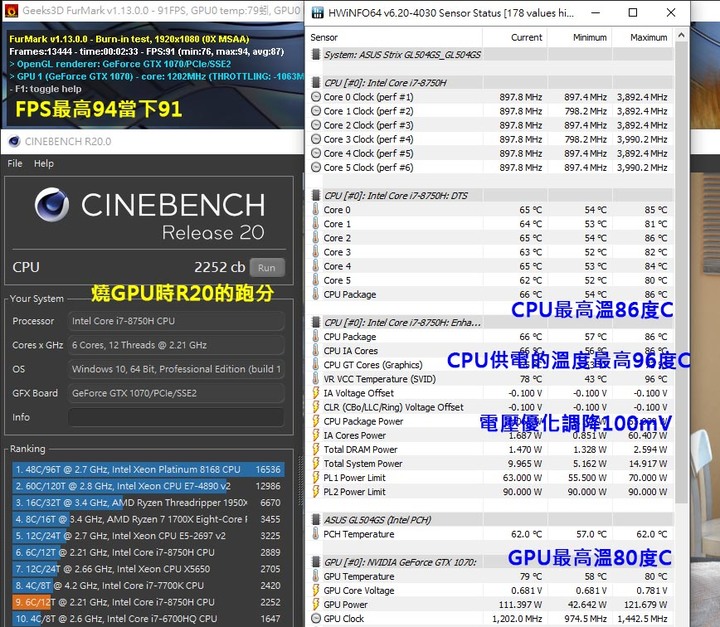Click the Current column header
Viewport: 720px width, 627px height.
526,37
